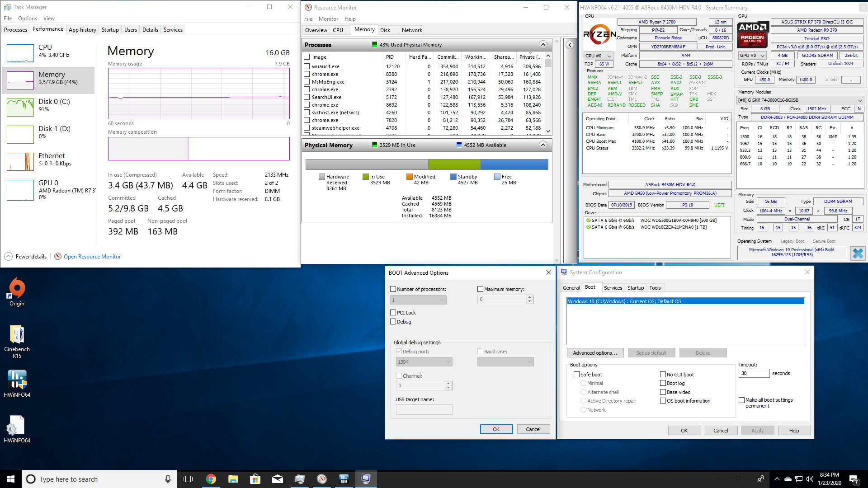Image resolution: width=868 pixels, height=488 pixels.
Task: Open File Explorer from taskbar
Action: pos(233,479)
